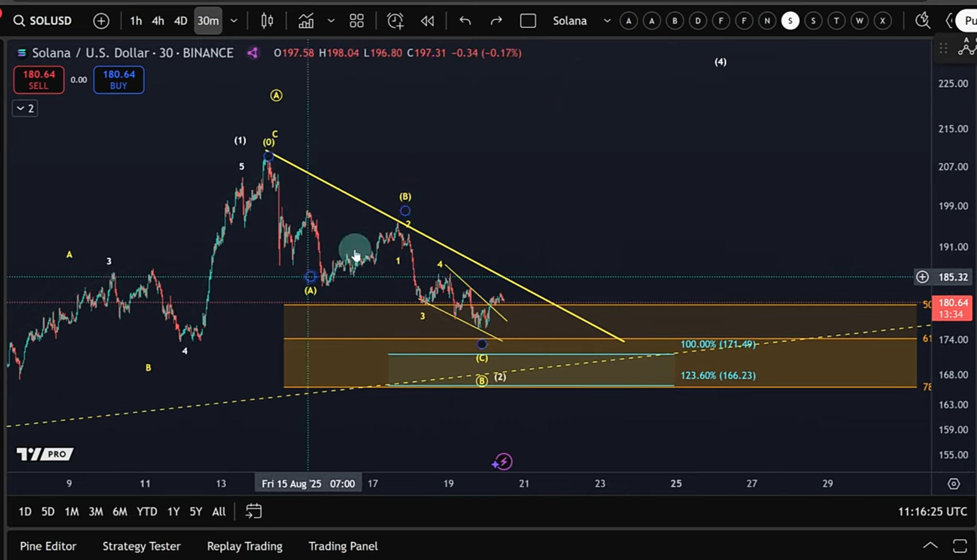Select the active 30m timeframe button
This screenshot has height=560, width=977.
click(x=208, y=21)
